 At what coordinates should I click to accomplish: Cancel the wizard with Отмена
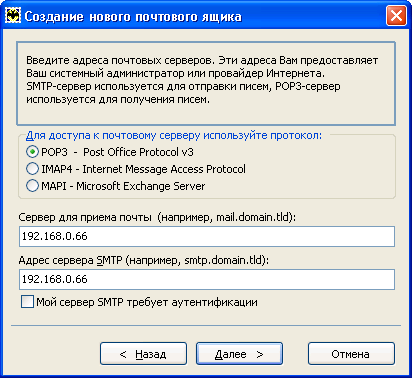pyautogui.click(x=351, y=354)
